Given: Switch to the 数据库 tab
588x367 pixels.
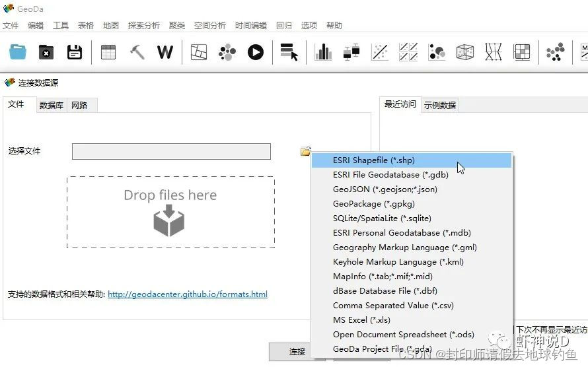Looking at the screenshot, I should [52, 105].
